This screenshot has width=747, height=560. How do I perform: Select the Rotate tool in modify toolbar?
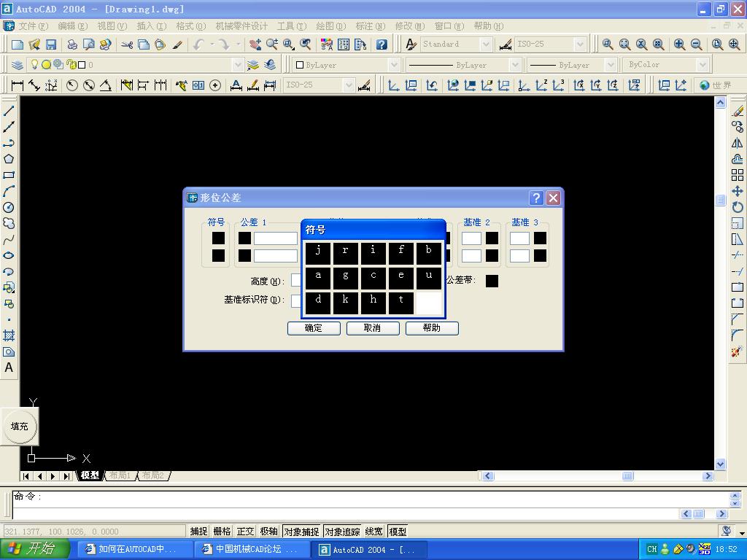(738, 207)
